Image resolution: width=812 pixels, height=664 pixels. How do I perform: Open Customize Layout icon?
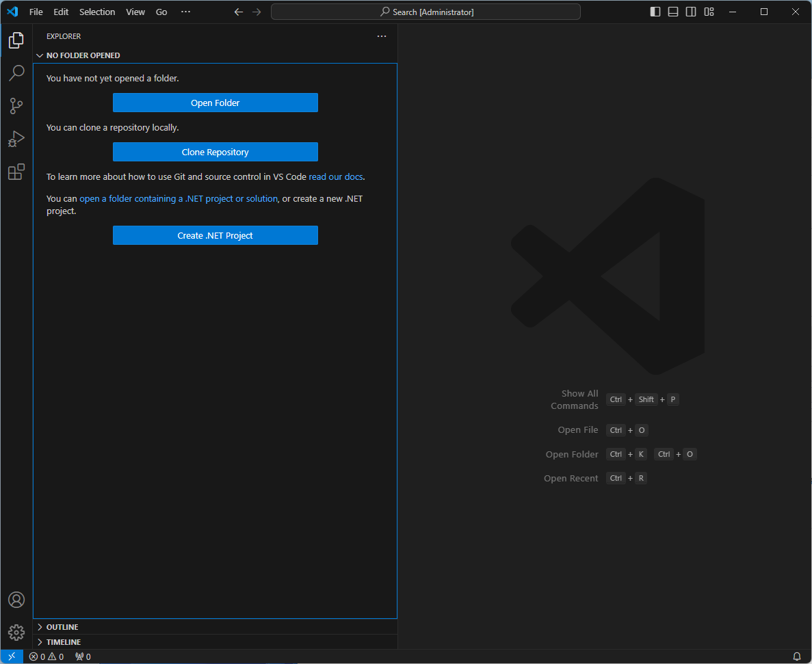click(709, 12)
